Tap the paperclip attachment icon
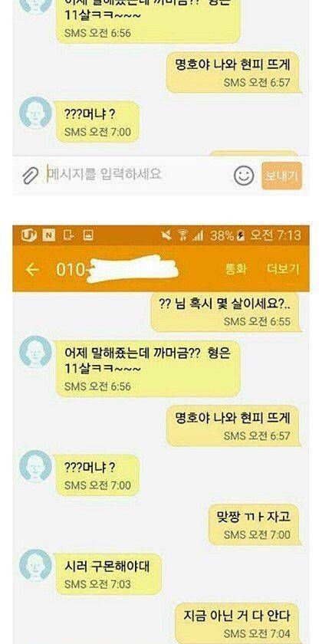 point(30,176)
